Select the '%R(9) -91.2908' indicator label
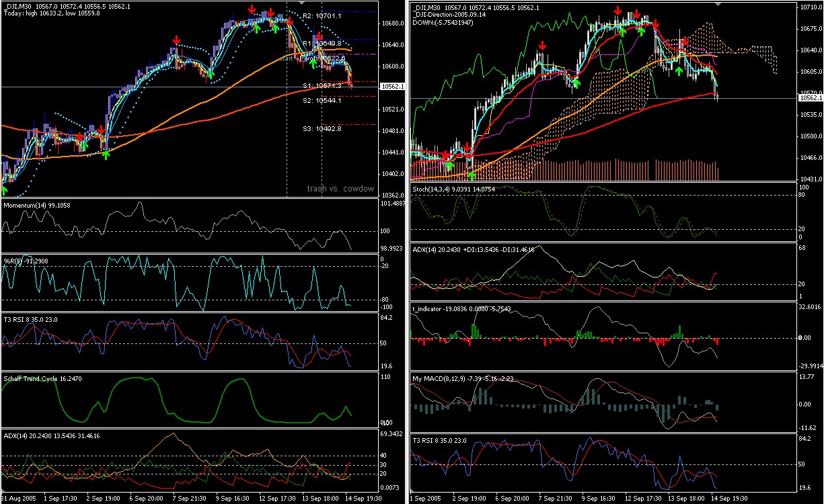 pos(26,260)
